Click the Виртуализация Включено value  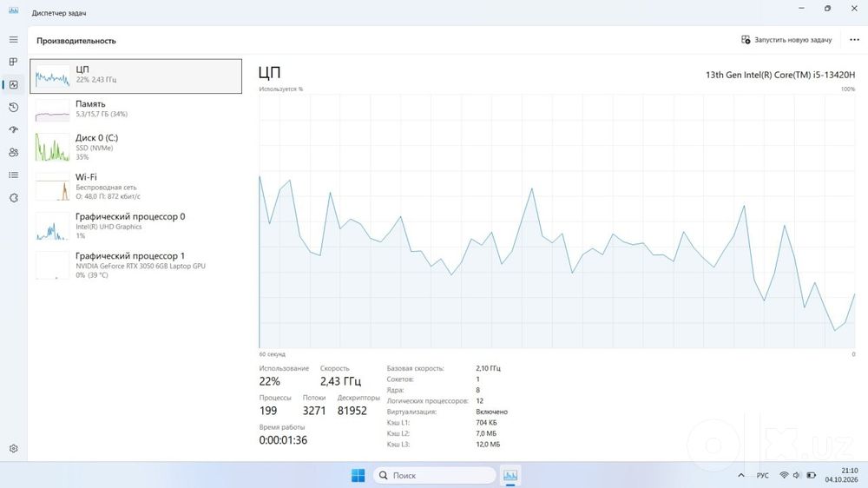[x=491, y=412]
